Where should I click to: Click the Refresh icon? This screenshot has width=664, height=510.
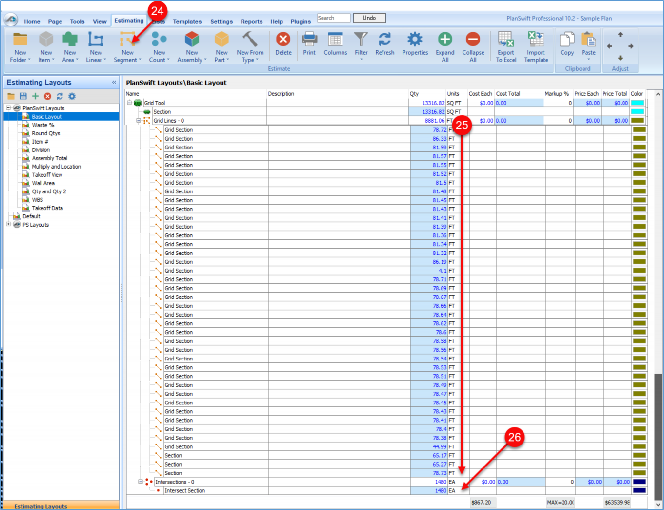pyautogui.click(x=385, y=39)
